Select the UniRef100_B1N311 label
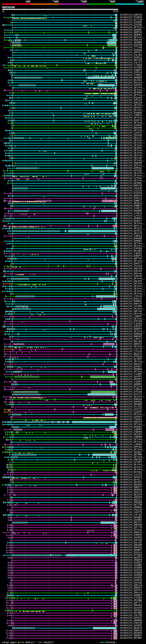 (x=131, y=58)
